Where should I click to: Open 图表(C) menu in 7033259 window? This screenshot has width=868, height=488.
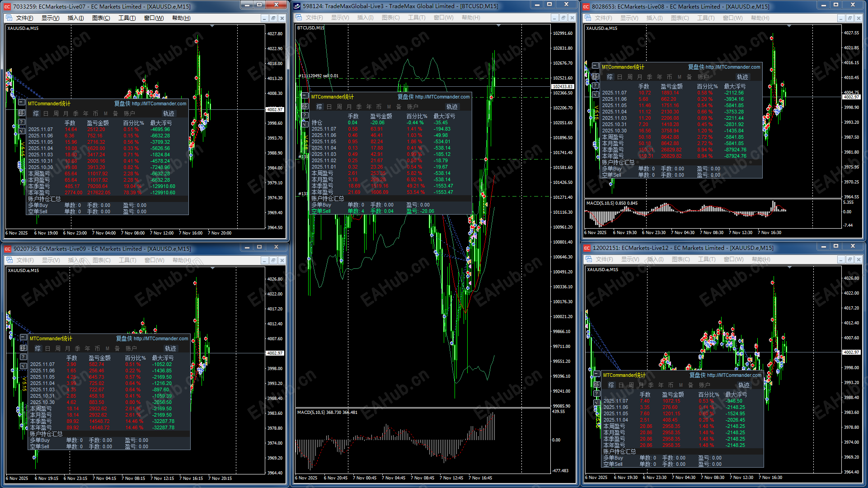(x=101, y=18)
